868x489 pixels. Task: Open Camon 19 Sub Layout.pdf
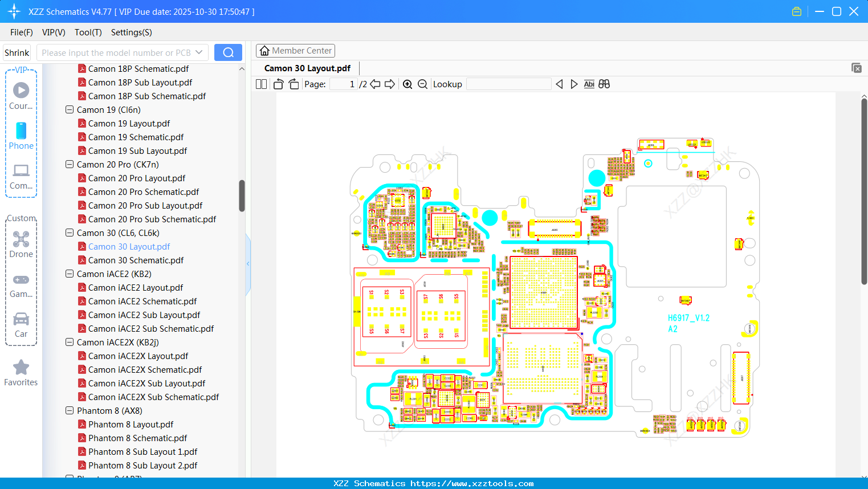click(x=137, y=150)
